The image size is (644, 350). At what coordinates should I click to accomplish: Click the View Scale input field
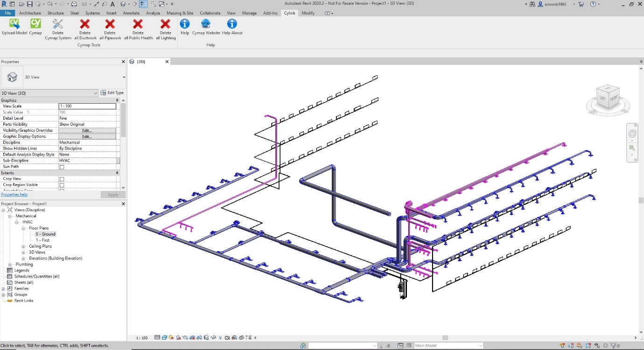pos(87,106)
